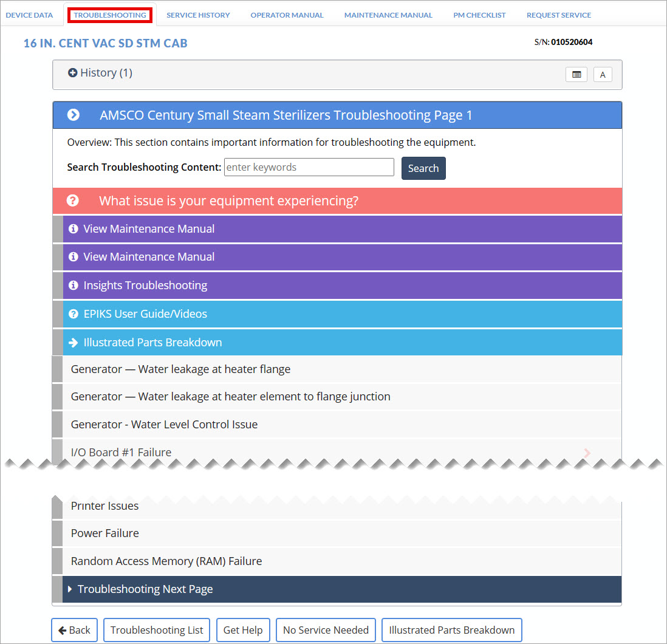This screenshot has height=644, width=667.
Task: Click AMSCO Century Troubleshooting Page 1 header
Action: [337, 115]
